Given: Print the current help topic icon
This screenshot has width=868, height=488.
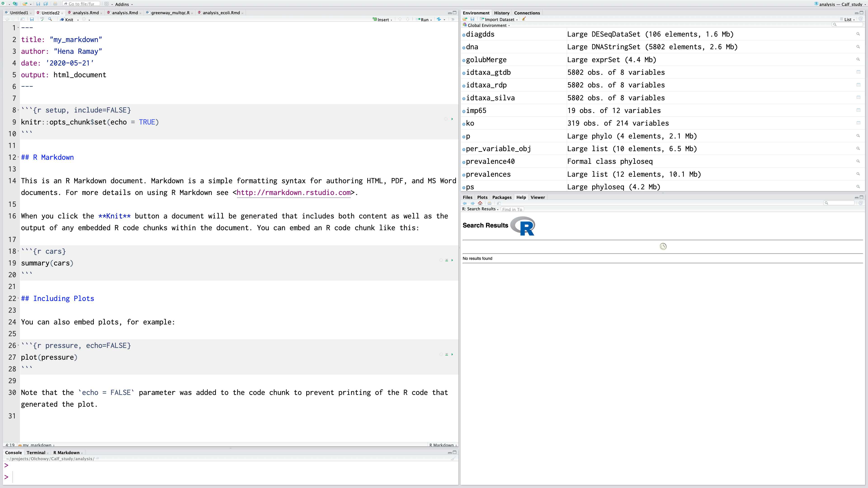Looking at the screenshot, I should 490,203.
